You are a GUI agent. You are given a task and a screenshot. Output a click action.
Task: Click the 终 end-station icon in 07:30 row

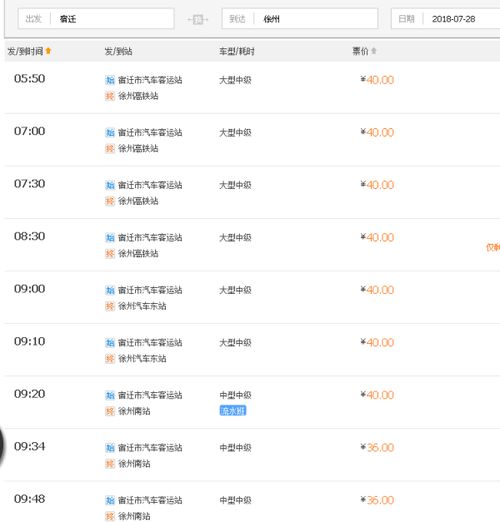click(x=110, y=201)
